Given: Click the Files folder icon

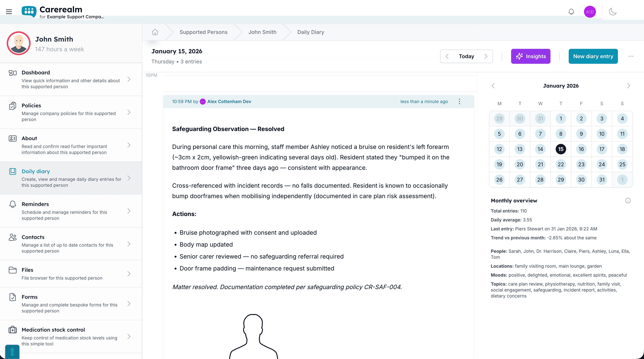Looking at the screenshot, I should [12, 270].
